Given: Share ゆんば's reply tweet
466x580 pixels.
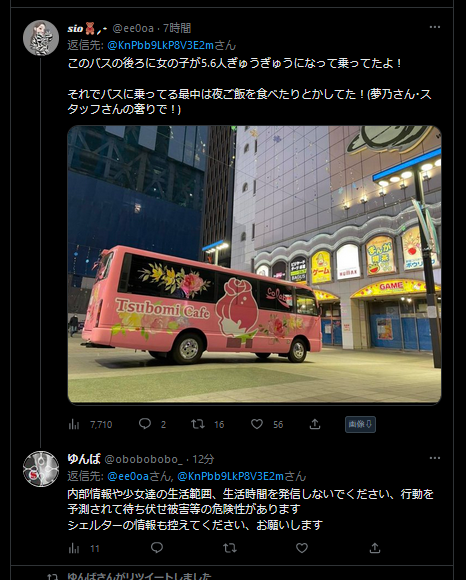Looking at the screenshot, I should [x=375, y=548].
